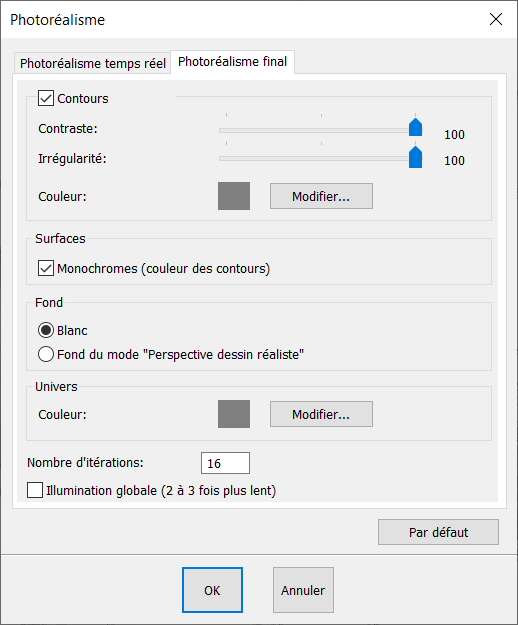Switch to Photoréalisme temps réel tab
Viewport: 518px width, 625px height.
tap(92, 63)
